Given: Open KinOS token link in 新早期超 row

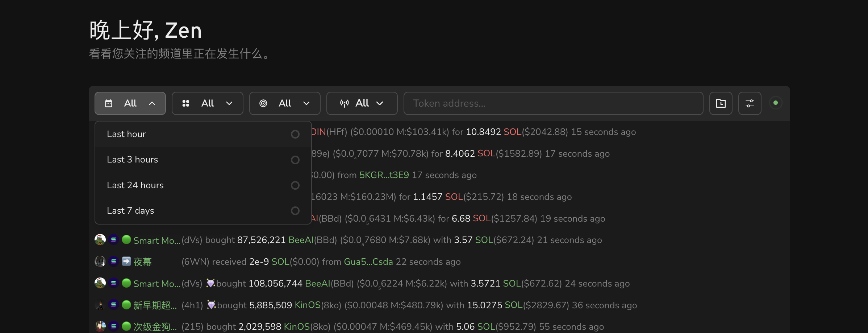Looking at the screenshot, I should (308, 305).
